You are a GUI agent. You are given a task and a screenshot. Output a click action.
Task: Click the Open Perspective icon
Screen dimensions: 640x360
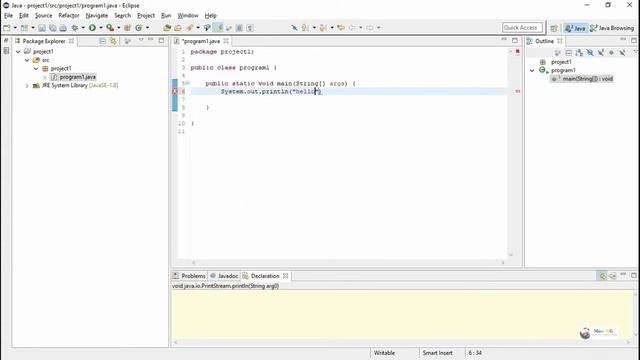click(x=554, y=28)
